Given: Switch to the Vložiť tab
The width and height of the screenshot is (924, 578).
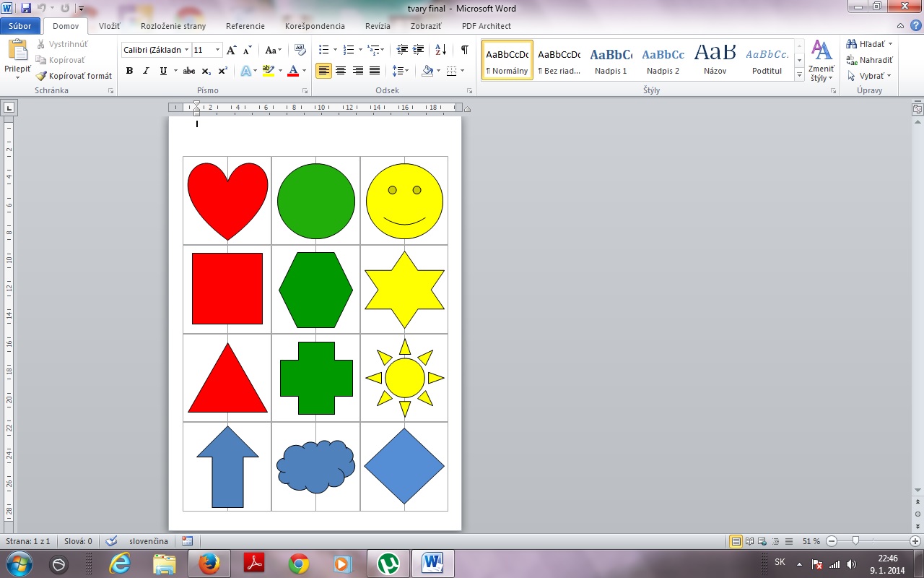Looking at the screenshot, I should (109, 26).
